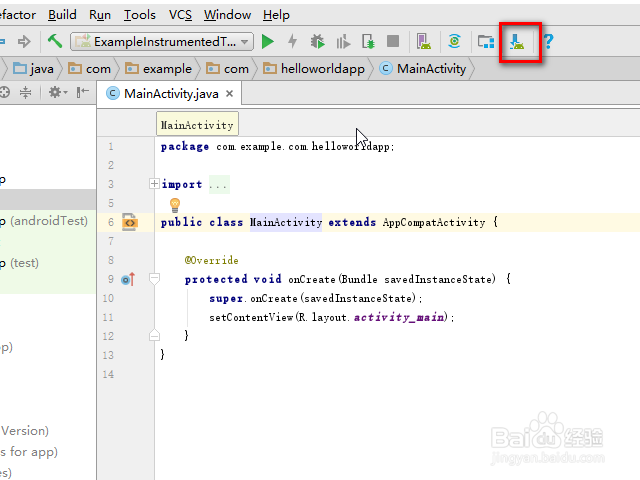The image size is (640, 480).
Task: Click Sync Project with Gradle icon
Action: point(454,42)
